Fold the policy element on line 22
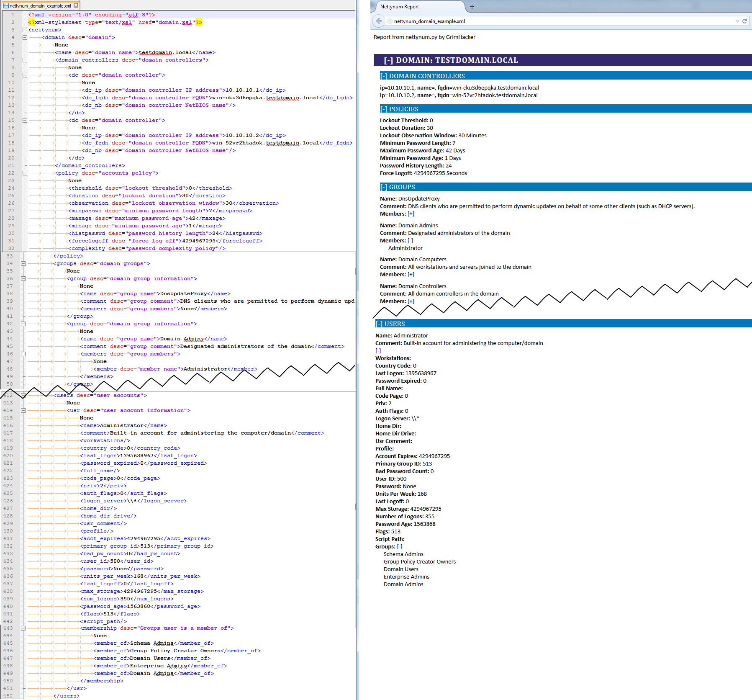Viewport: 752px width, 700px height. point(25,173)
